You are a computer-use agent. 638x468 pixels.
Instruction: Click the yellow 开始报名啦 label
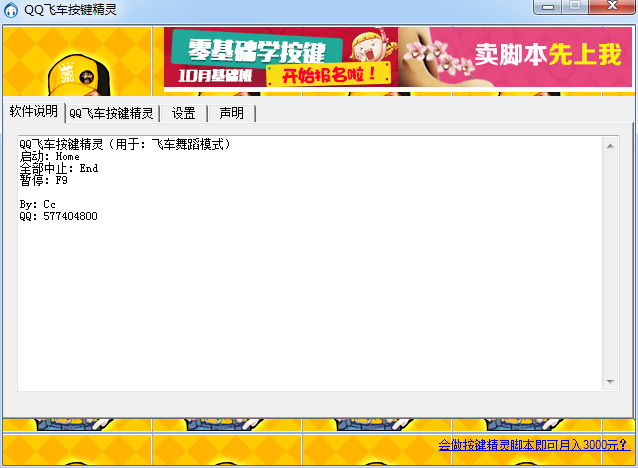coord(329,74)
